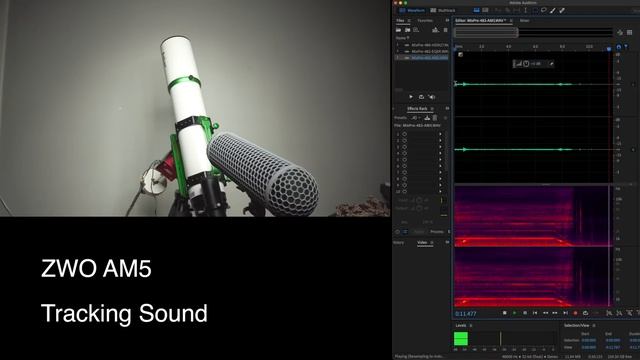Select the Paintbrush Selection tool

point(553,10)
